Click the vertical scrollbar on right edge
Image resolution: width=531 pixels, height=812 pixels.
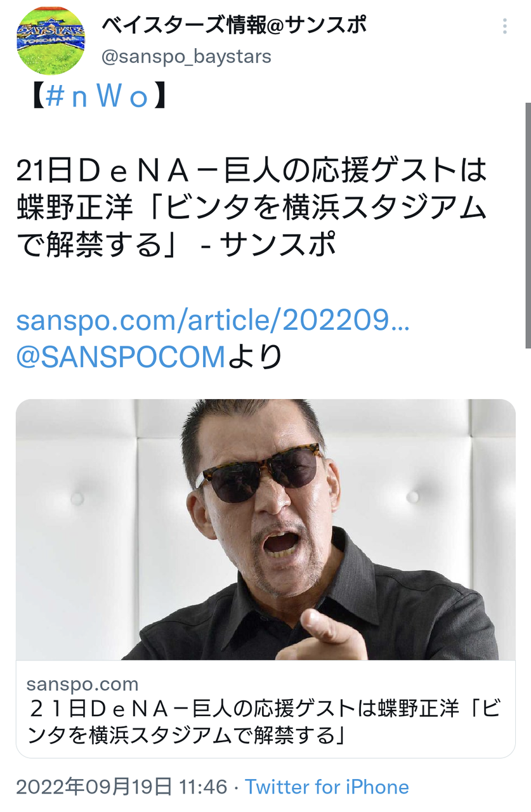528,225
